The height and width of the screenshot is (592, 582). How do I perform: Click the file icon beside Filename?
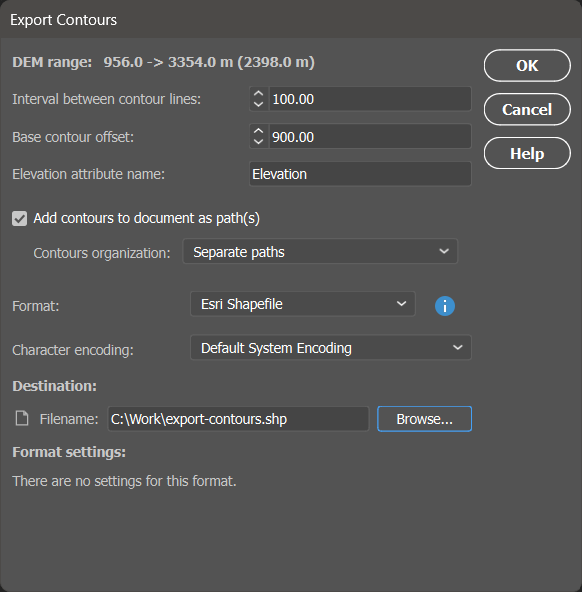coord(22,418)
